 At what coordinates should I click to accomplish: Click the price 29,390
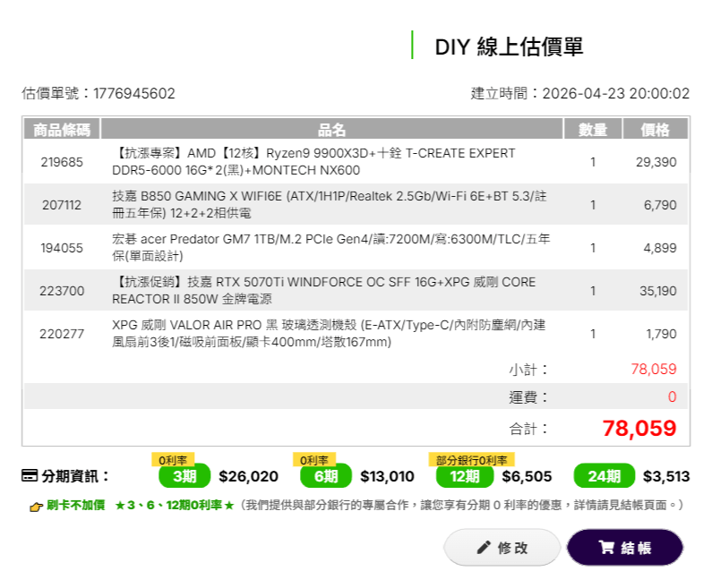[x=656, y=162]
